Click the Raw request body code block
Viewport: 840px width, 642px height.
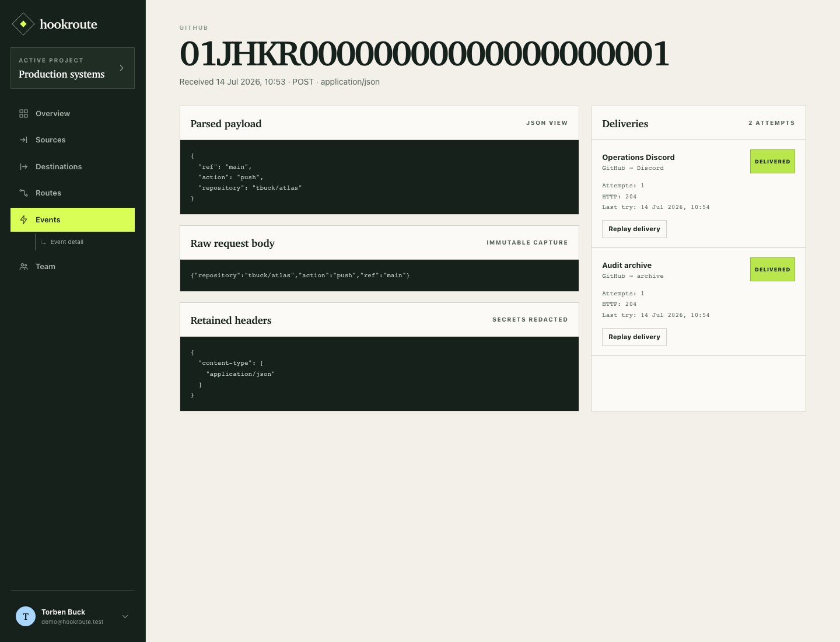coord(379,275)
